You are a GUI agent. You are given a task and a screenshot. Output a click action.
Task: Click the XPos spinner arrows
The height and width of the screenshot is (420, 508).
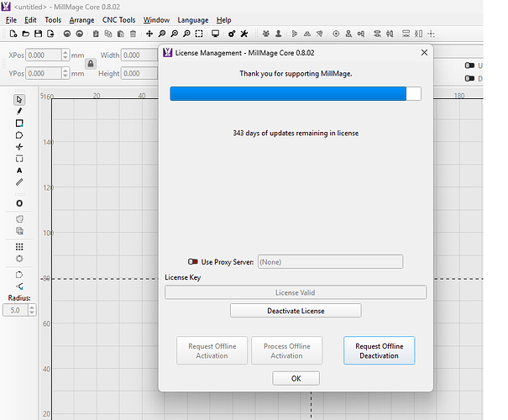pos(65,55)
